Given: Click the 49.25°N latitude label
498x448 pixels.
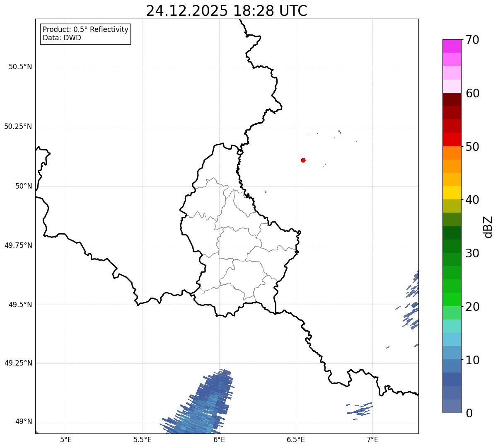Looking at the screenshot, I should 18,363.
